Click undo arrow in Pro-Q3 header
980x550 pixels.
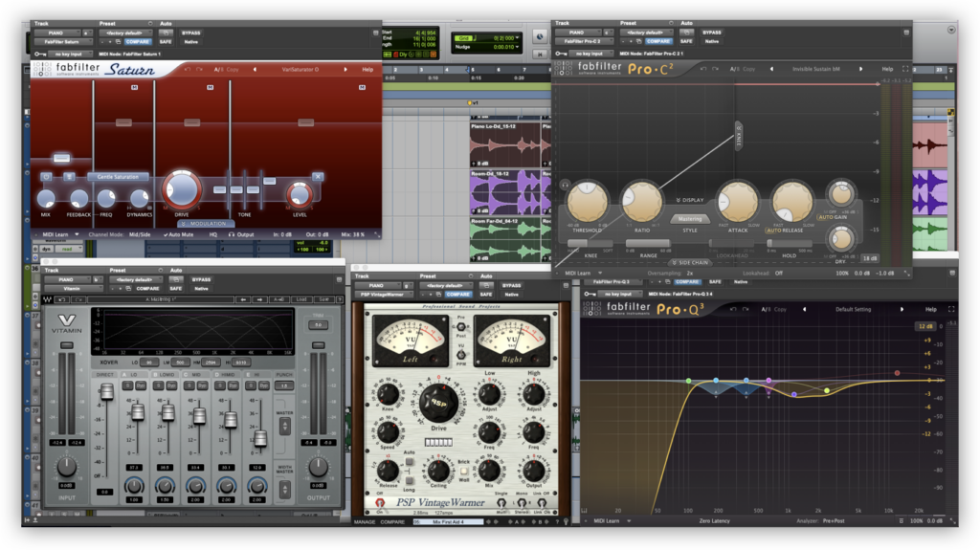click(x=734, y=309)
